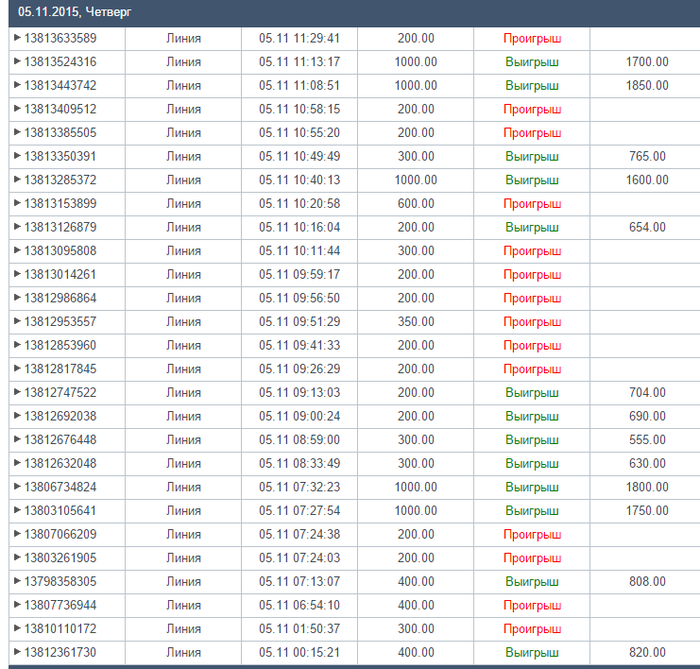This screenshot has width=700, height=669.
Task: Expand bet row 13812676448
Action: [17, 440]
